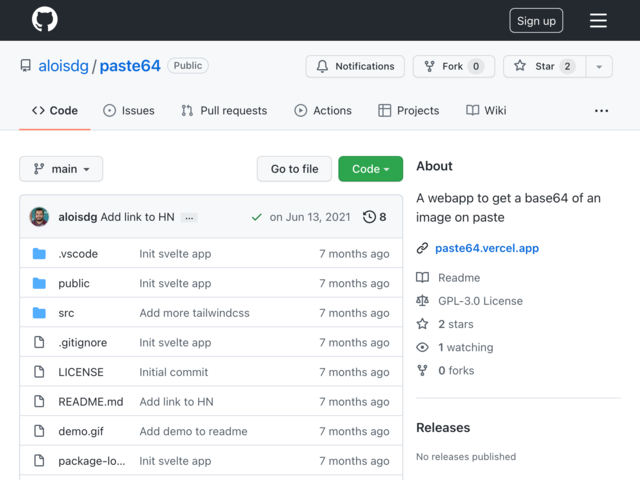640x480 pixels.
Task: Click the GPL-3.0 License scale icon
Action: coord(422,301)
